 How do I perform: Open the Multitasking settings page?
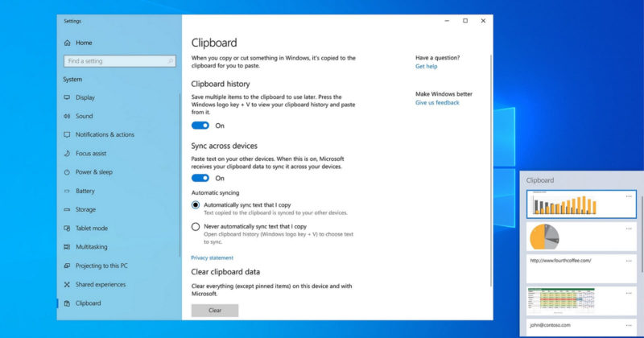coord(92,247)
